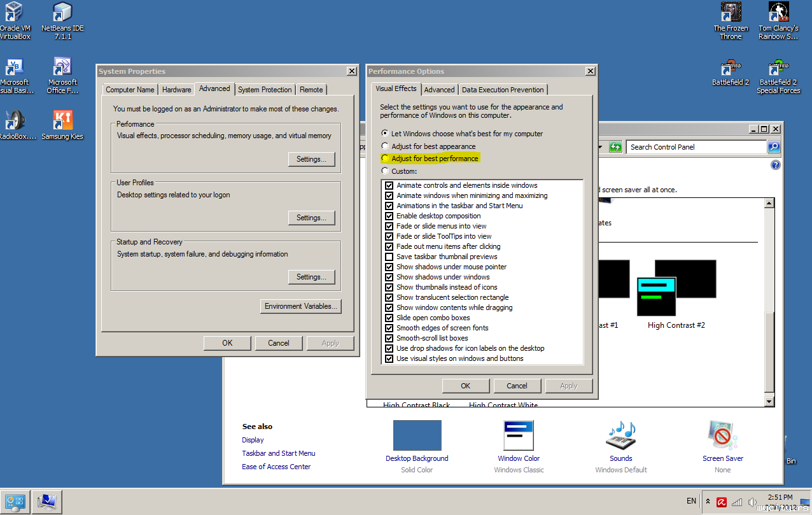Switch to Data Execution Prevention tab
The height and width of the screenshot is (515, 812).
(x=503, y=90)
